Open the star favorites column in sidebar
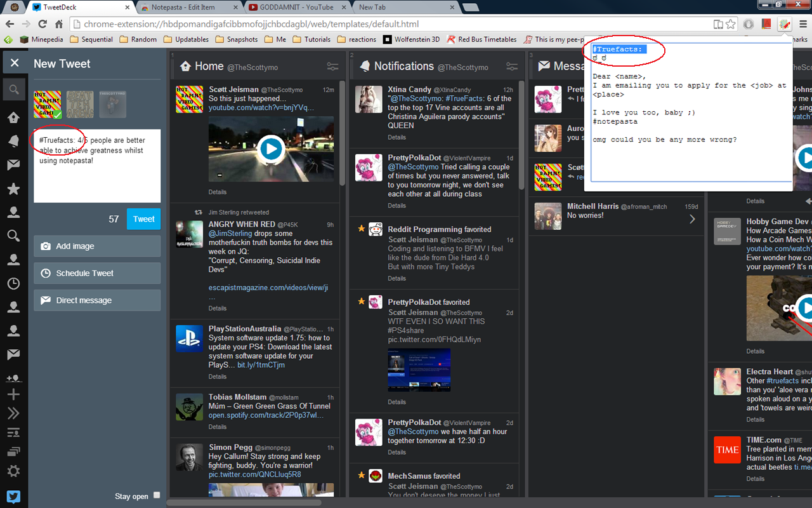Viewport: 812px width, 508px height. pyautogui.click(x=13, y=189)
